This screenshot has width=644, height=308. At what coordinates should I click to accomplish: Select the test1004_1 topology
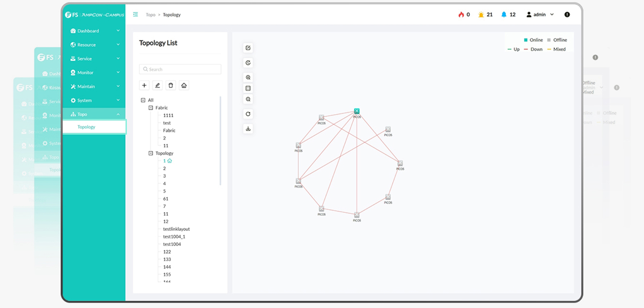coord(174,236)
